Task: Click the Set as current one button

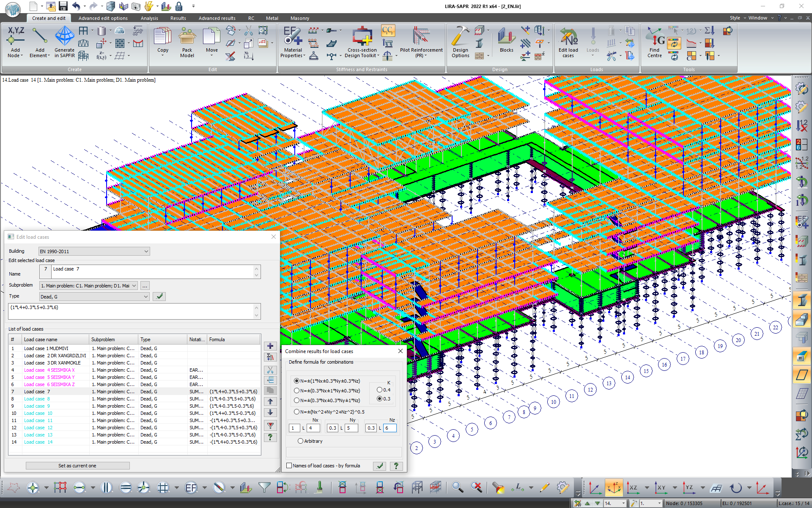Action: (77, 466)
